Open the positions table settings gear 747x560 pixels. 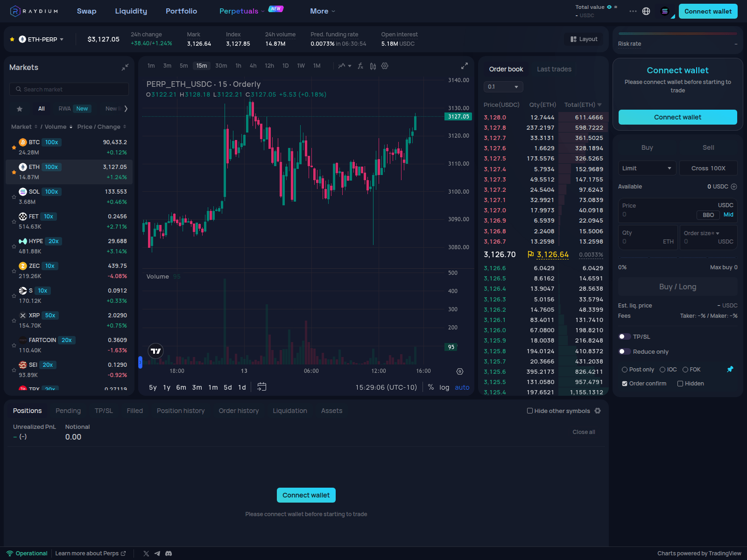click(x=598, y=411)
